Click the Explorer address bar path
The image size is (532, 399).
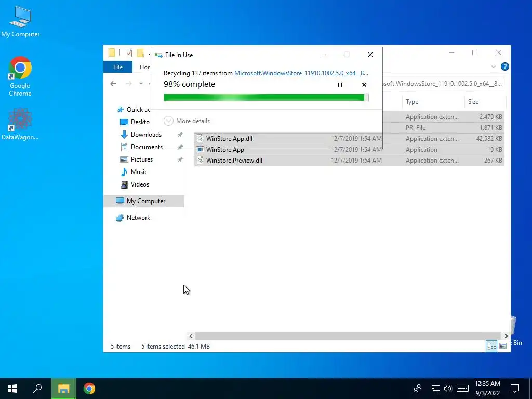coord(443,84)
